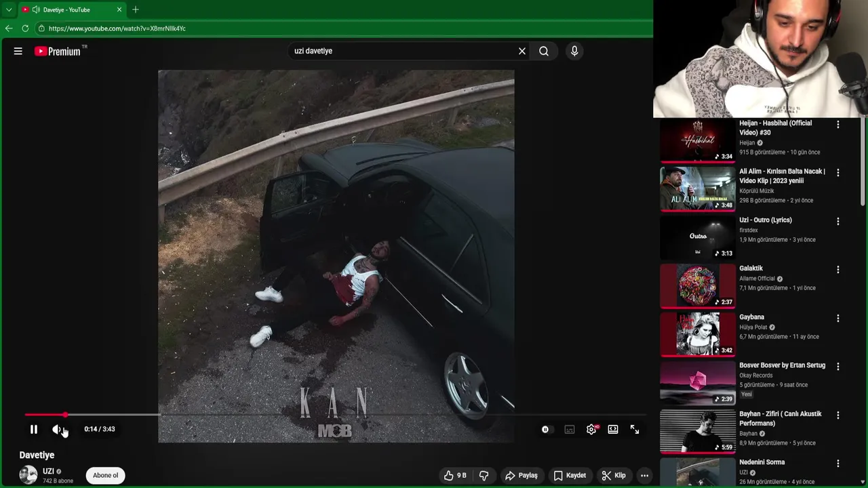Image resolution: width=868 pixels, height=488 pixels.
Task: Open options menu for Galaktik
Action: [x=838, y=270]
